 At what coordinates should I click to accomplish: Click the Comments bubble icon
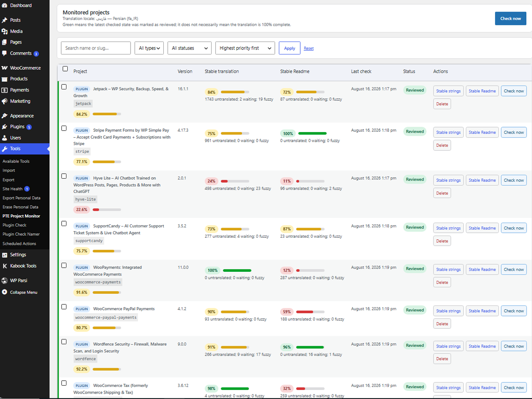click(5, 53)
